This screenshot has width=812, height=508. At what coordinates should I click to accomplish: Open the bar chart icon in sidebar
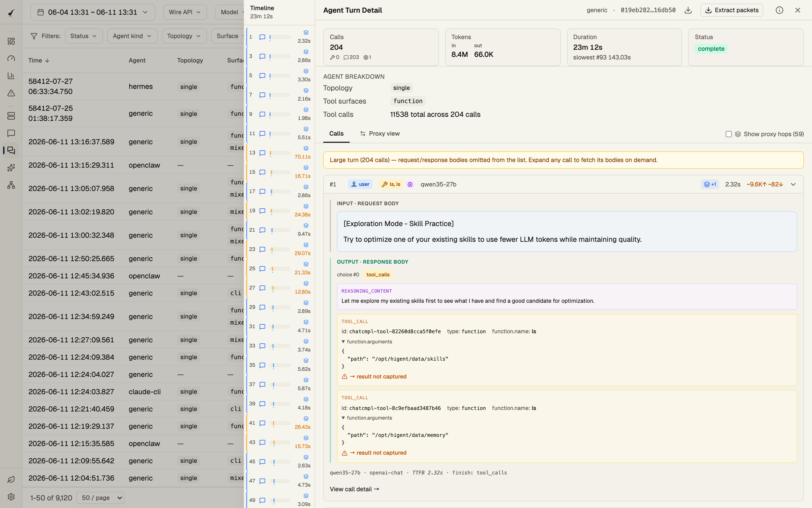point(11,76)
